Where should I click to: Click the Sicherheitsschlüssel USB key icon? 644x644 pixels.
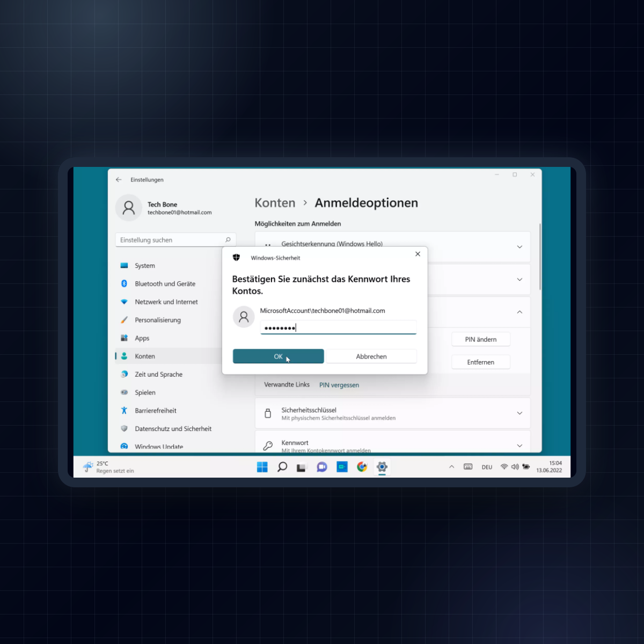pyautogui.click(x=268, y=413)
